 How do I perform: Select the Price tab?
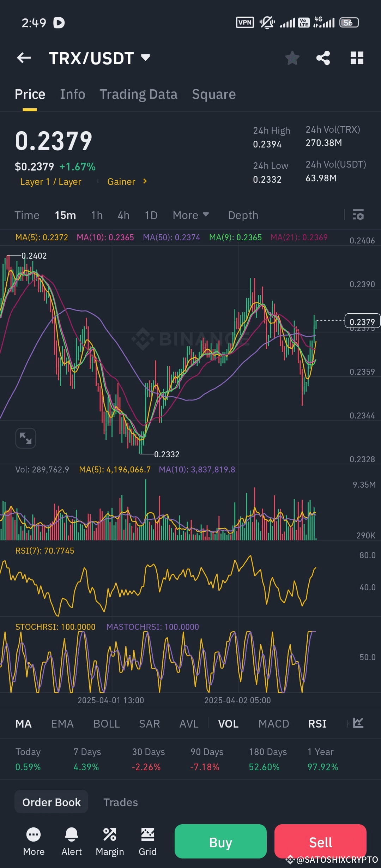tap(30, 94)
